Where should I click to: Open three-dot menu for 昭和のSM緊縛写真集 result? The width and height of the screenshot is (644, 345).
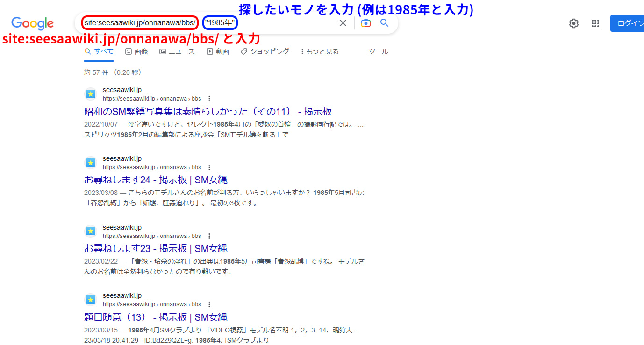point(209,99)
